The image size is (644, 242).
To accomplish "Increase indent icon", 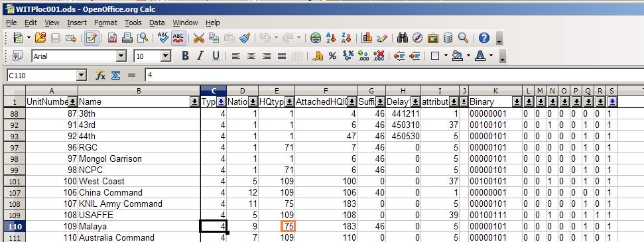I will (415, 56).
